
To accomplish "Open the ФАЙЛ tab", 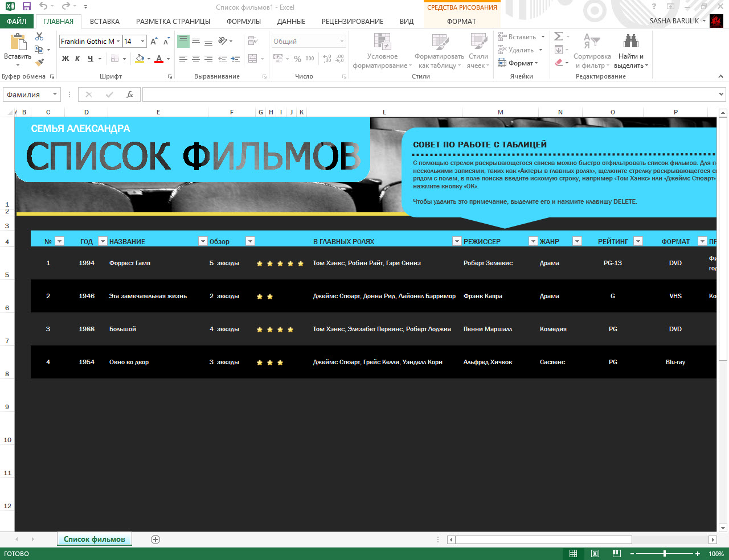I will (x=17, y=22).
